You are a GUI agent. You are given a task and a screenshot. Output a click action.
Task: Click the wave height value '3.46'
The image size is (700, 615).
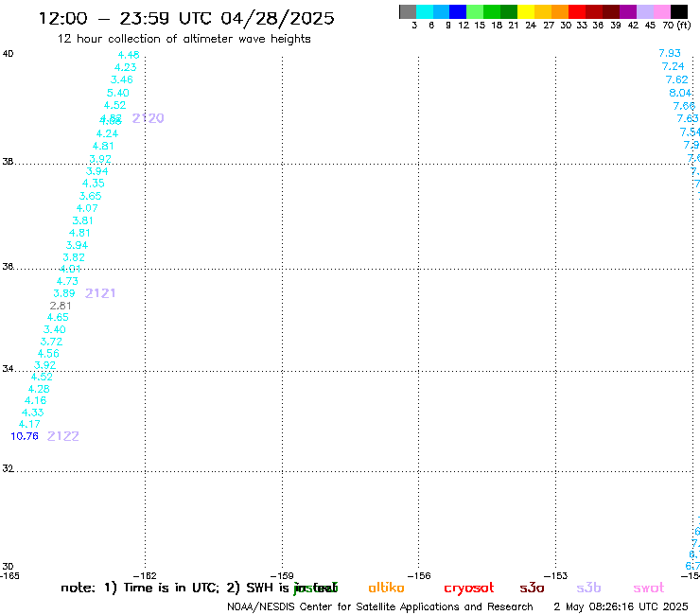coord(122,79)
